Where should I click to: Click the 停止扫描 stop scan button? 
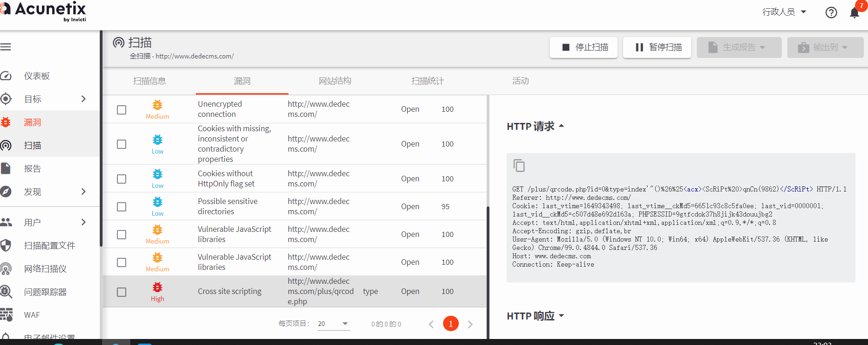coord(584,47)
